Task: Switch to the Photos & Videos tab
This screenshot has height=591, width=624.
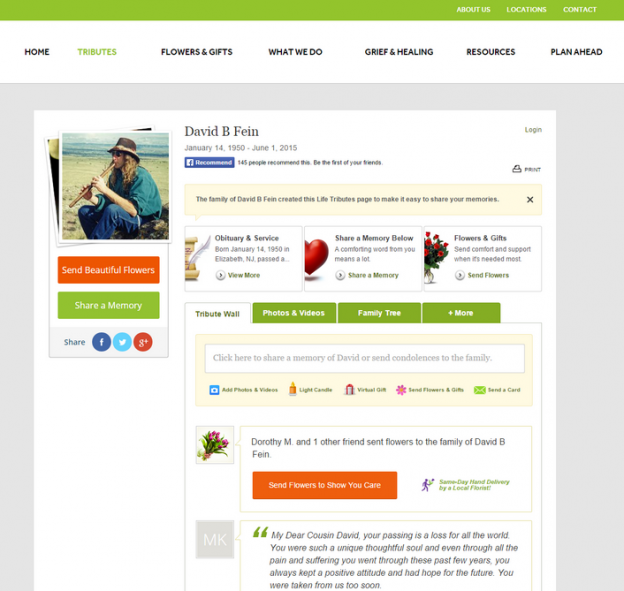Action: (294, 313)
